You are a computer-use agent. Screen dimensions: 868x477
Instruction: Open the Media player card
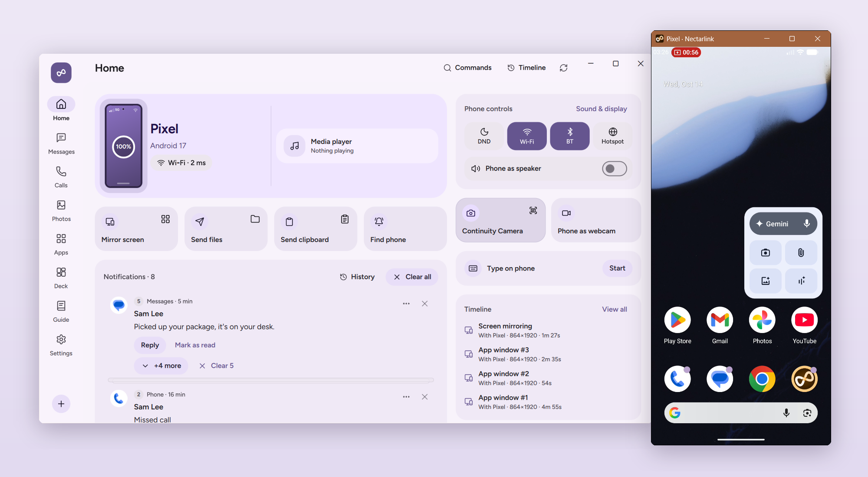pos(357,146)
